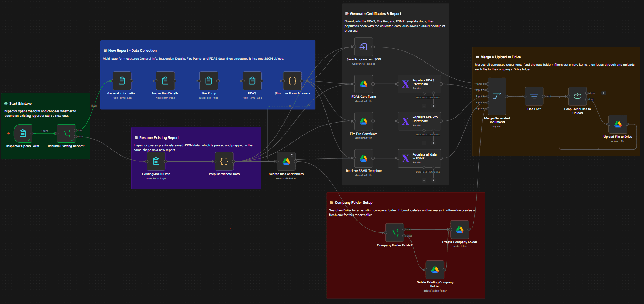This screenshot has height=304, width=644.
Task: Click the Input 1 connector on Merge node
Action: pos(488,84)
